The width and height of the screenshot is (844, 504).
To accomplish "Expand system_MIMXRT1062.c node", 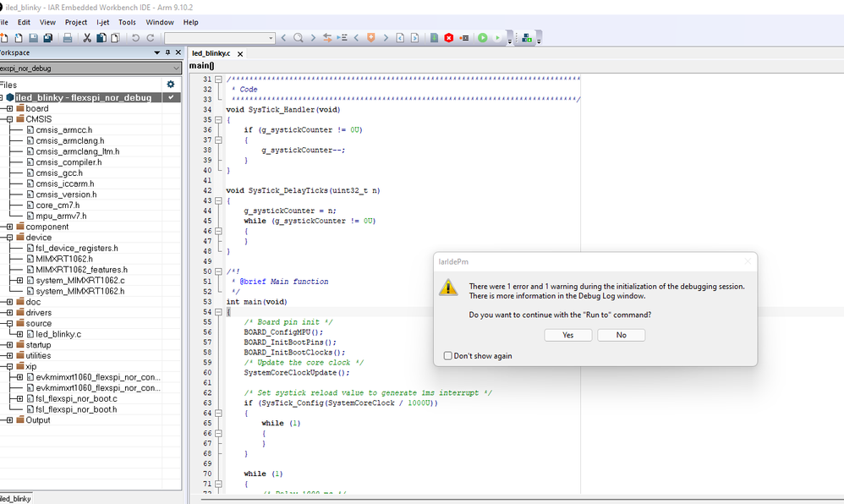I will (x=20, y=281).
